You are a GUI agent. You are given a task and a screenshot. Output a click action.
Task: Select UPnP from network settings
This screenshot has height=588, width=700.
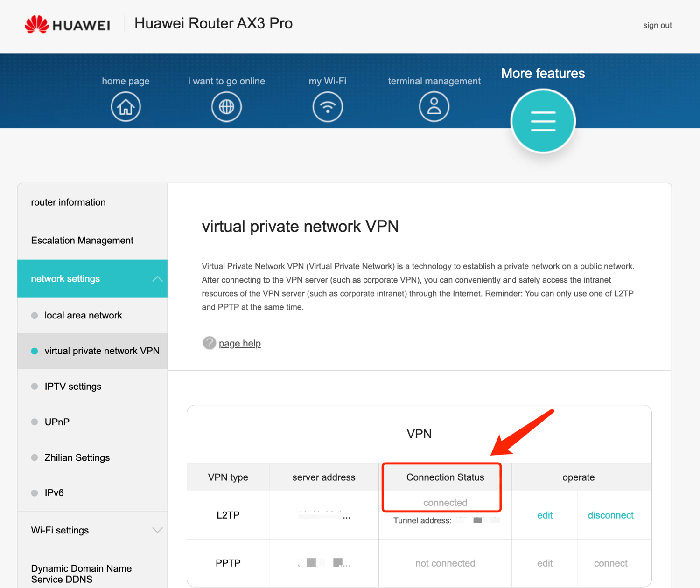click(x=57, y=422)
